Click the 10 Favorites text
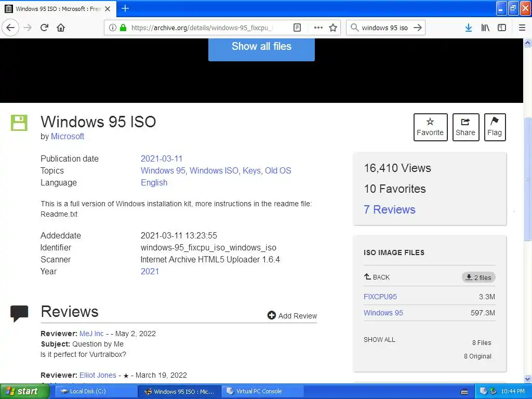The image size is (532, 399). click(395, 189)
